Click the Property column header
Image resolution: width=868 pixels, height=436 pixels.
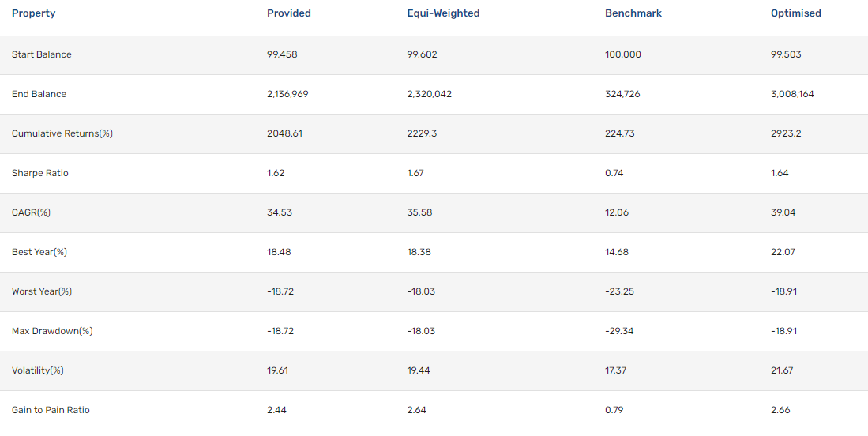tap(34, 13)
